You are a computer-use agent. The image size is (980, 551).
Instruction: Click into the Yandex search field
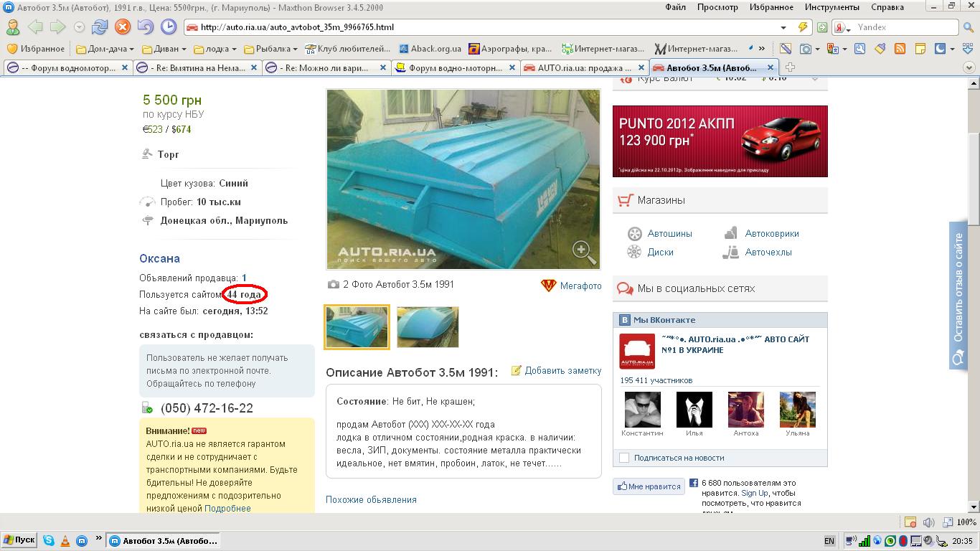coord(904,27)
